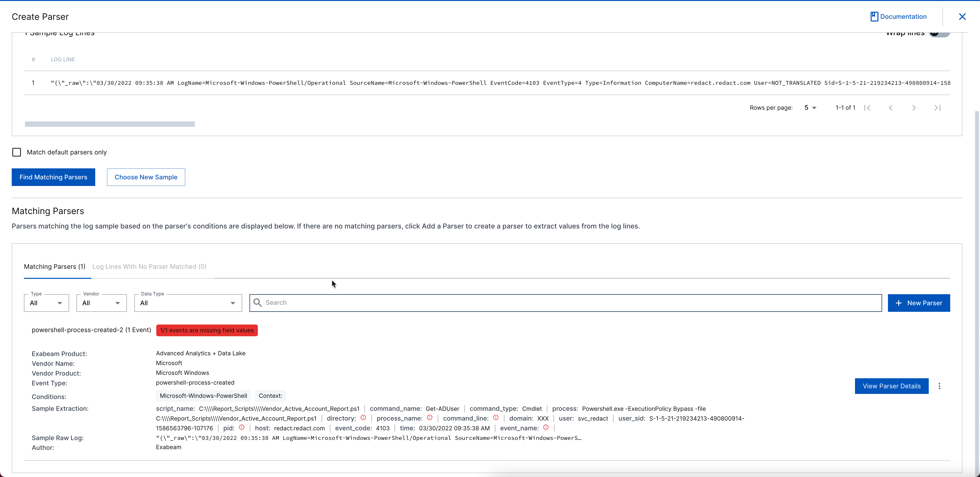Jump to the first page using pagination
The height and width of the screenshot is (477, 980).
(x=868, y=107)
